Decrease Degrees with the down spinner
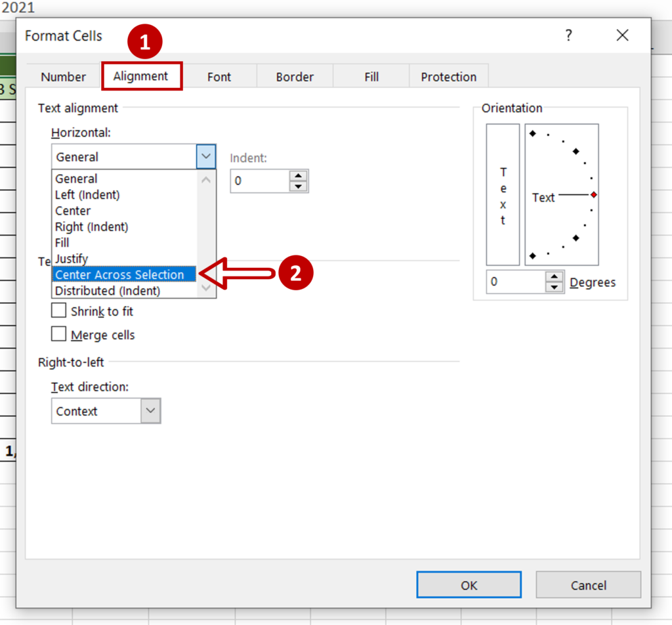672x625 pixels. [x=555, y=287]
